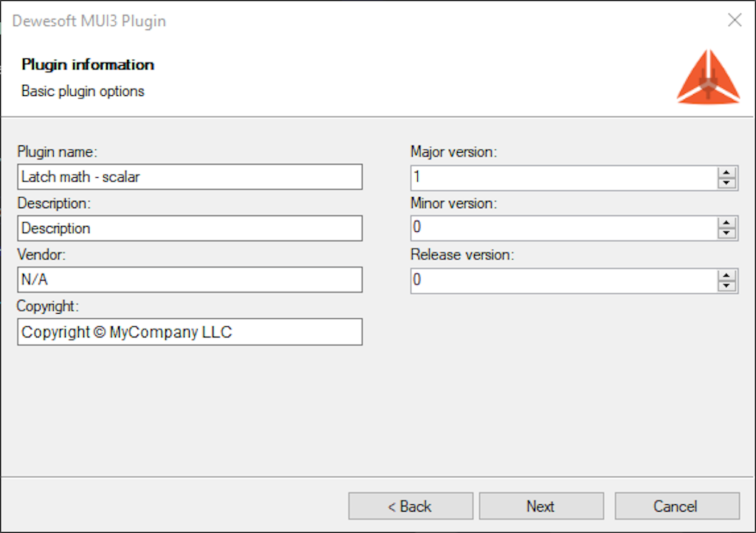The height and width of the screenshot is (533, 756).
Task: Focus the Vendor input field
Action: pyautogui.click(x=190, y=280)
